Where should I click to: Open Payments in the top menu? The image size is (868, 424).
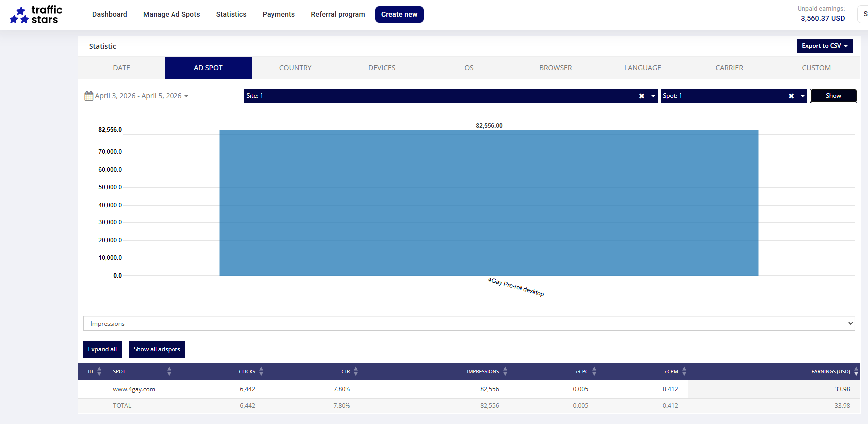(x=278, y=14)
